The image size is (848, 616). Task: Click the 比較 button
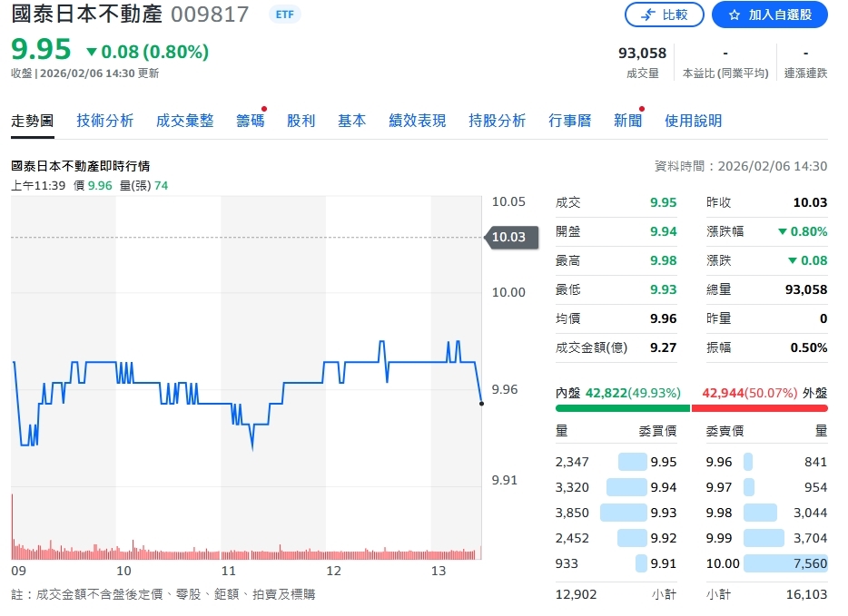click(x=665, y=15)
